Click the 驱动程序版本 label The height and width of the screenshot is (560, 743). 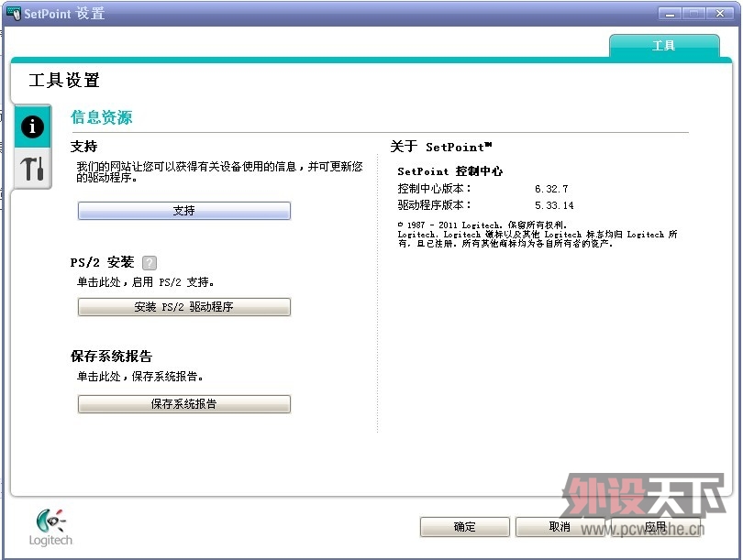tap(435, 205)
